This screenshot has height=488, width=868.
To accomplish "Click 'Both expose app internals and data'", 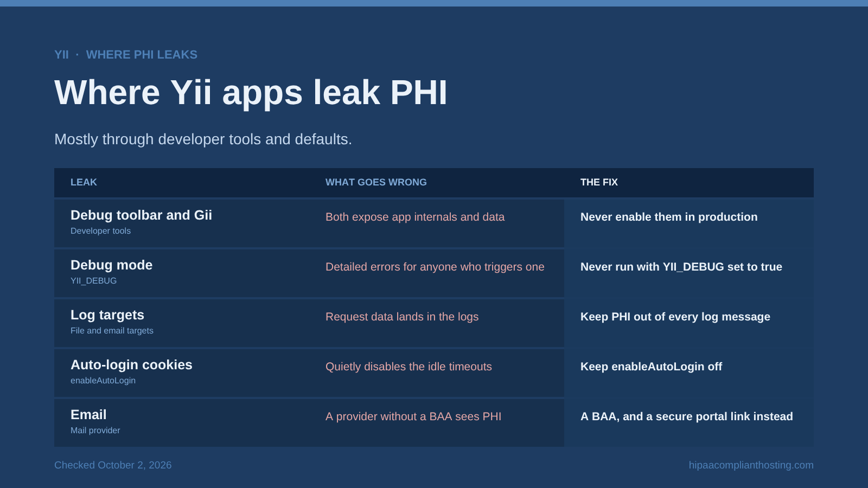I will click(x=415, y=217).
